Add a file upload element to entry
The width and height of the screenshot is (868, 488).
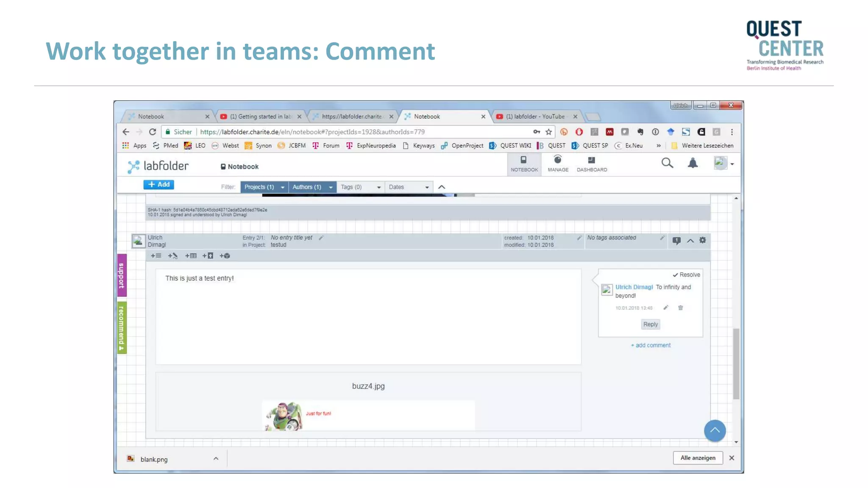[208, 256]
